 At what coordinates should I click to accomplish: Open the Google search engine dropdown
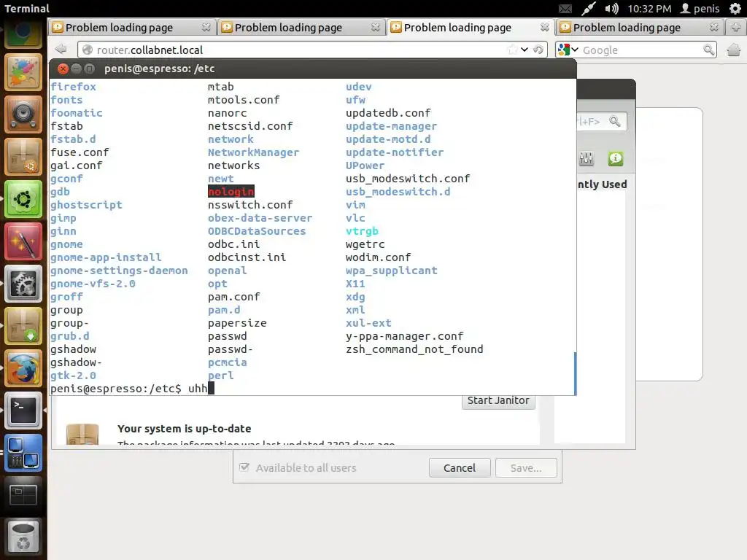click(568, 50)
